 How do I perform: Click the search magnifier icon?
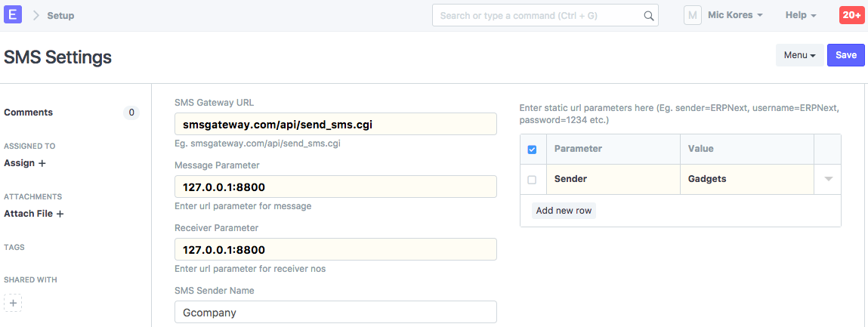[648, 15]
